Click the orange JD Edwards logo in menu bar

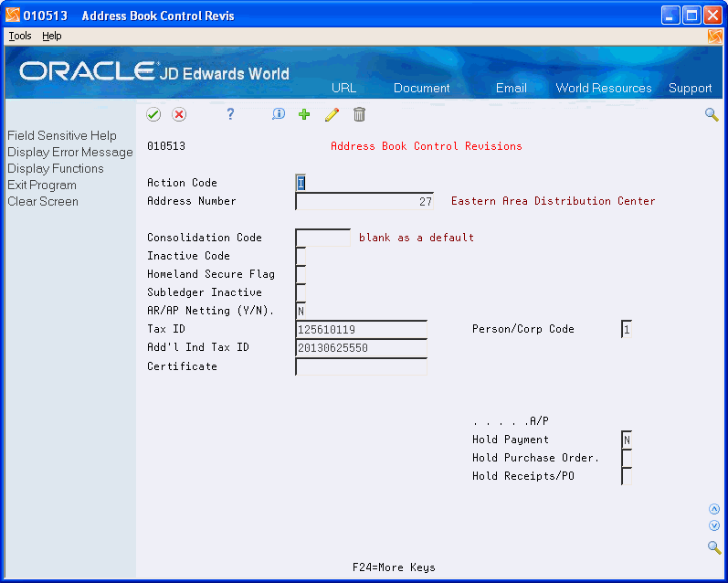tap(715, 37)
